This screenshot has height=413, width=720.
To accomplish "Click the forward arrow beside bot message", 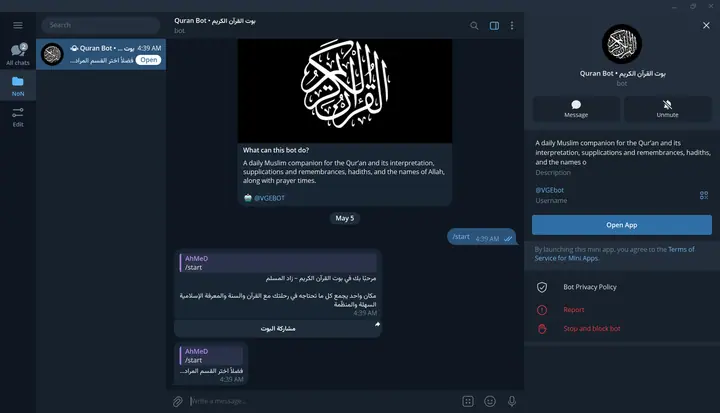I will click(377, 324).
